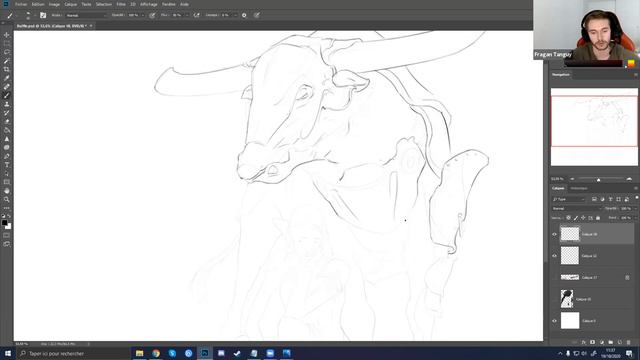Toggle the layer filtering on/off switch
This screenshot has height=360, width=640.
coord(637,198)
